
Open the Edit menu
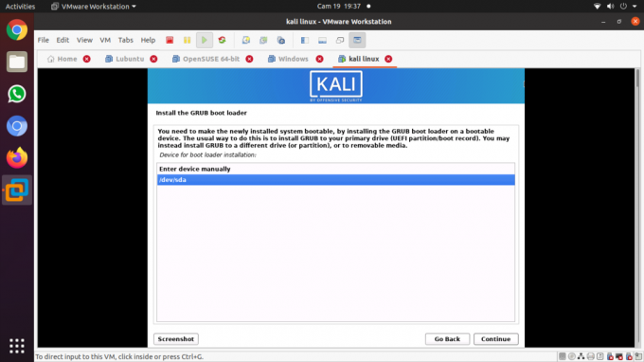[x=63, y=40]
